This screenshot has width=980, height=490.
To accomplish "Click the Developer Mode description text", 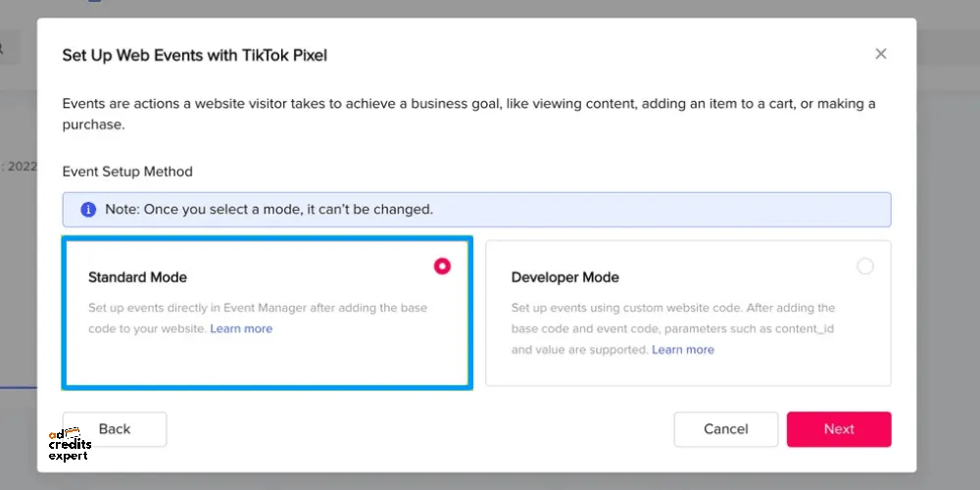I will tap(673, 328).
